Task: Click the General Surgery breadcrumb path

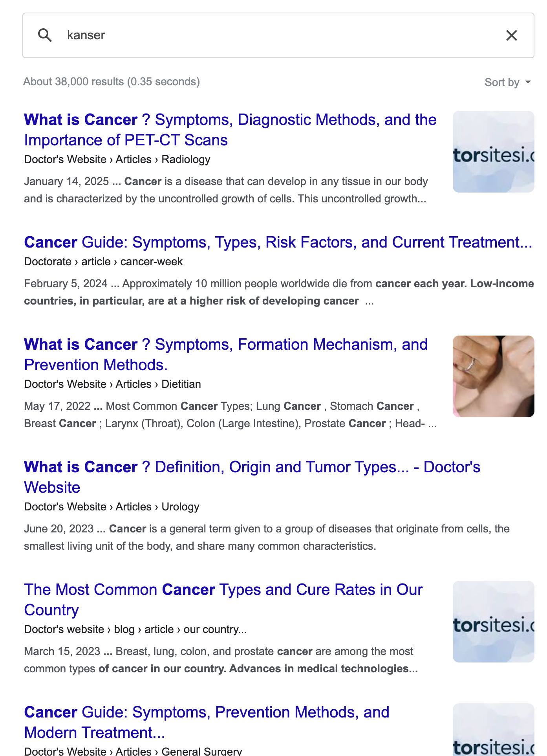Action: click(133, 751)
